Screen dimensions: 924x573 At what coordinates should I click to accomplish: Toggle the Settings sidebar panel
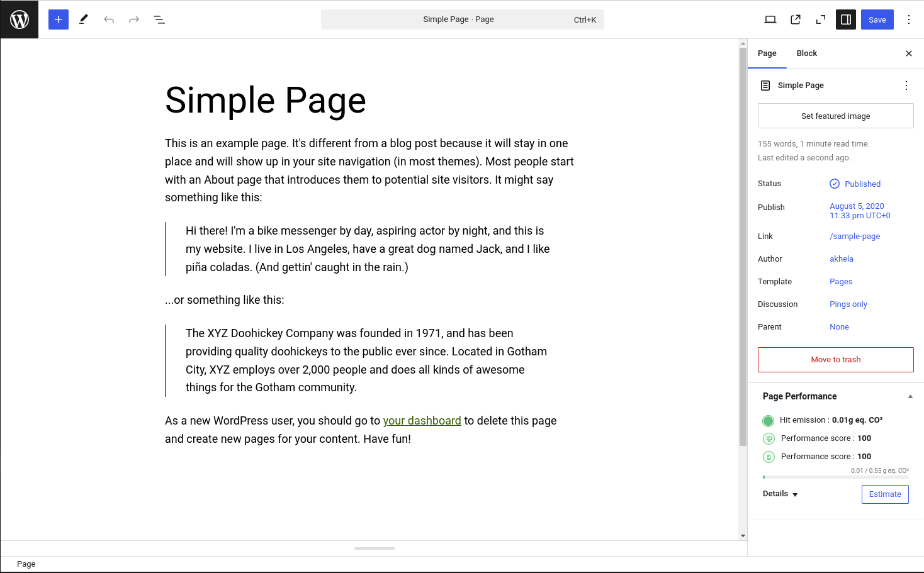846,19
